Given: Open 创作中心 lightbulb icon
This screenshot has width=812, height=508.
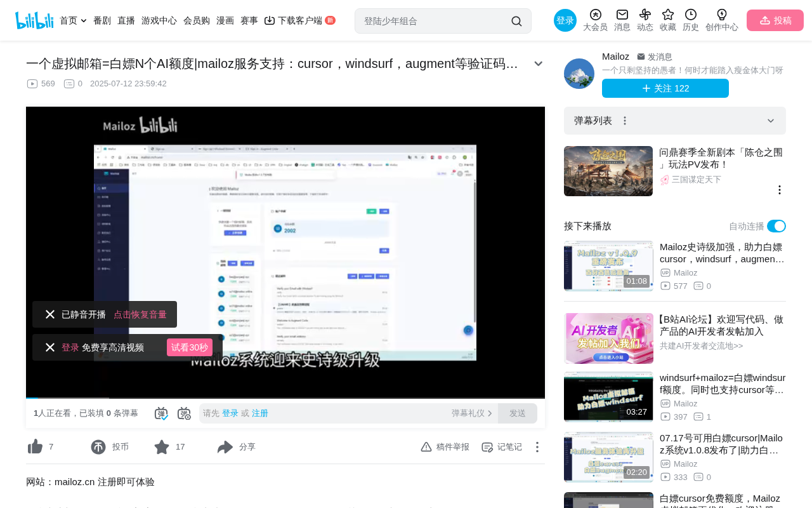Looking at the screenshot, I should [722, 20].
